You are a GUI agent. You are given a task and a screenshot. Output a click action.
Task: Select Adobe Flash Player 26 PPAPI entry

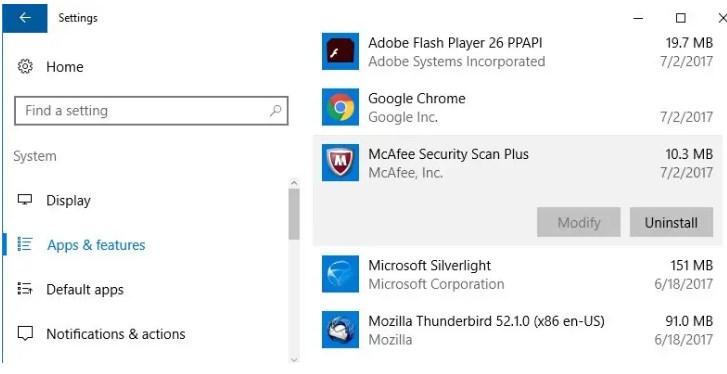point(455,43)
